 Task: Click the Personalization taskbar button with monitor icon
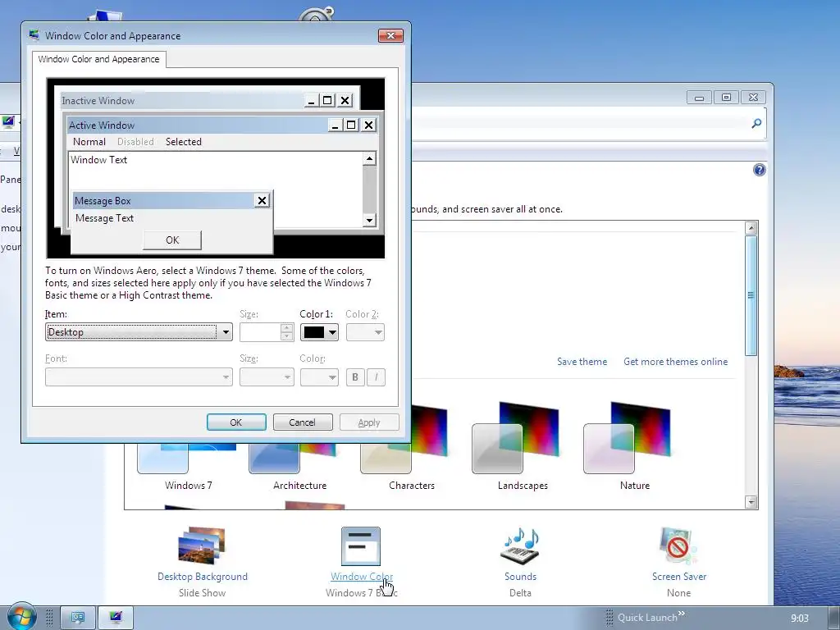pyautogui.click(x=116, y=618)
